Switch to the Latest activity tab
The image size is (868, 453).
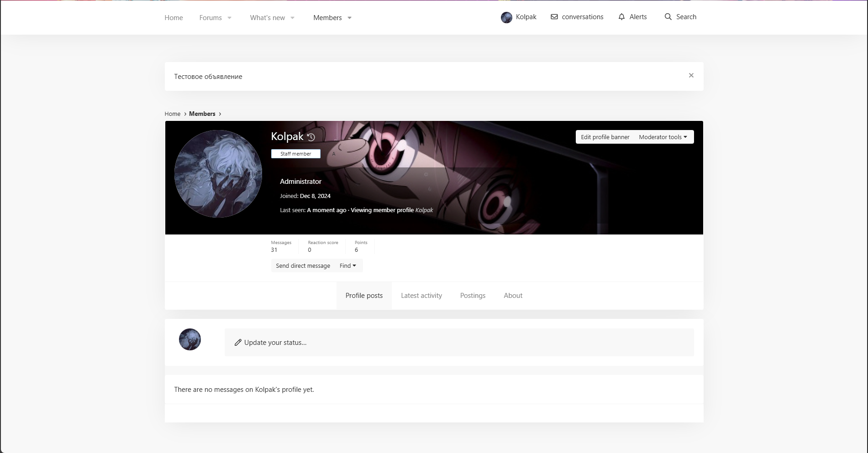click(421, 296)
